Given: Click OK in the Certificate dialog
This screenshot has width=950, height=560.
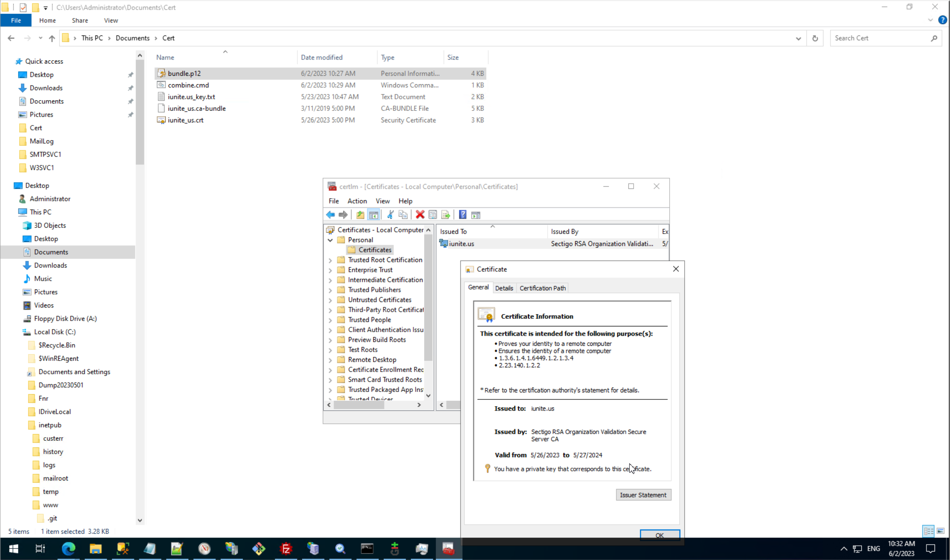Looking at the screenshot, I should point(659,535).
